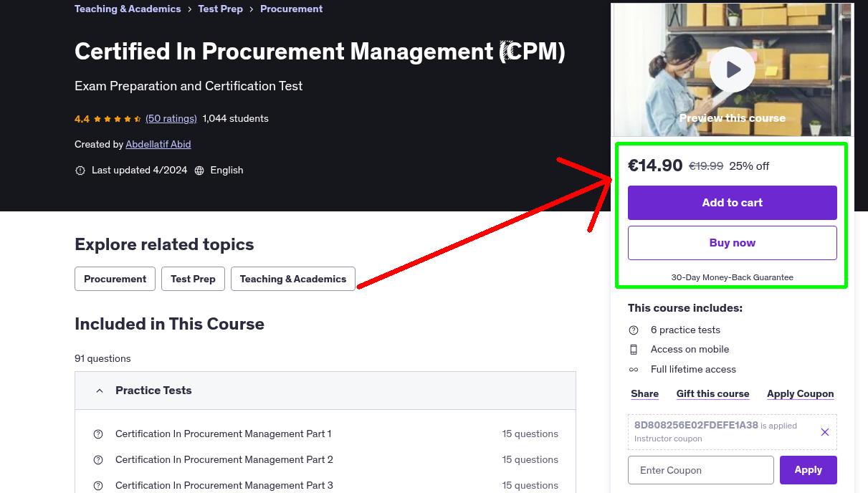The image size is (868, 493).
Task: Add the course to cart
Action: click(732, 203)
